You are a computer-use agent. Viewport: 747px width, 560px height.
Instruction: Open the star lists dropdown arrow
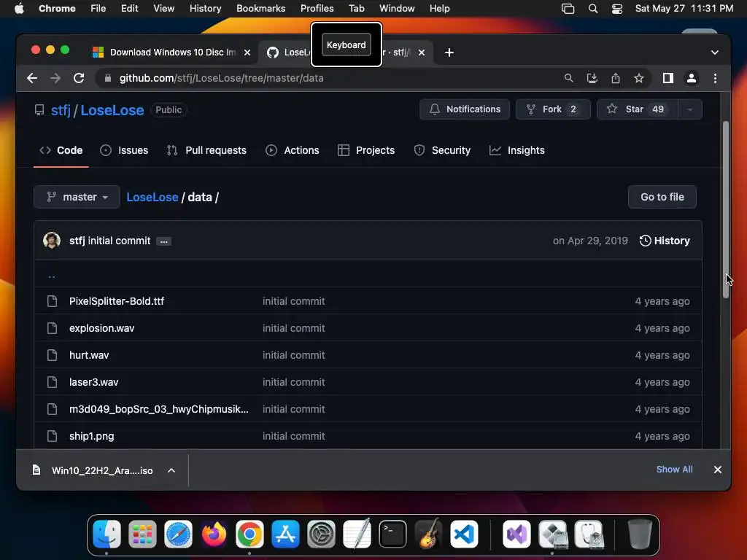690,109
